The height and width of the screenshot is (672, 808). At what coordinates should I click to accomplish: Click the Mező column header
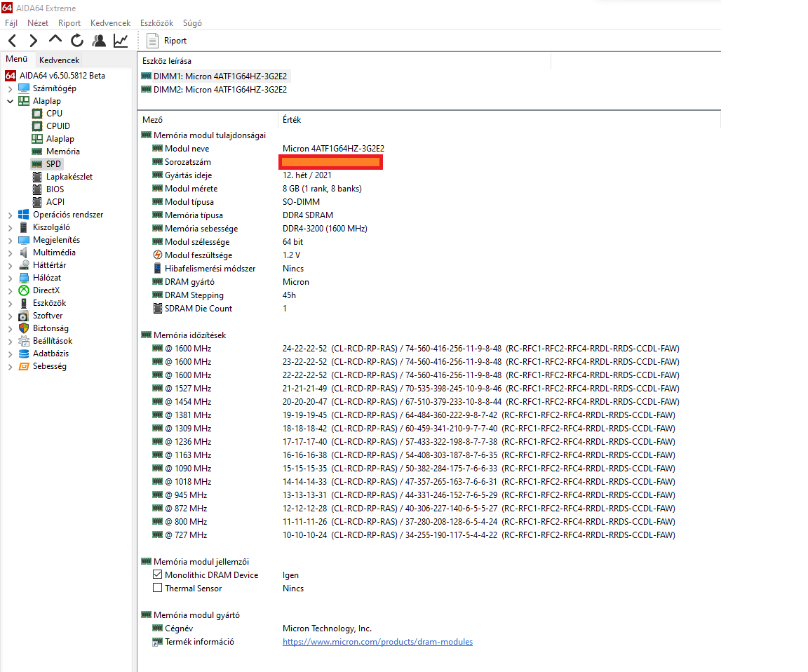pos(208,119)
